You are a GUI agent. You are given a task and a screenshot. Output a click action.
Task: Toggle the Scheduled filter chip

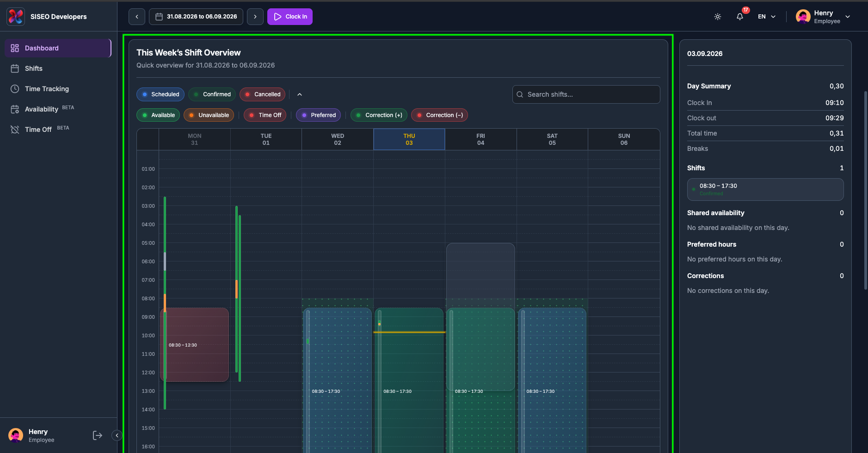point(160,94)
